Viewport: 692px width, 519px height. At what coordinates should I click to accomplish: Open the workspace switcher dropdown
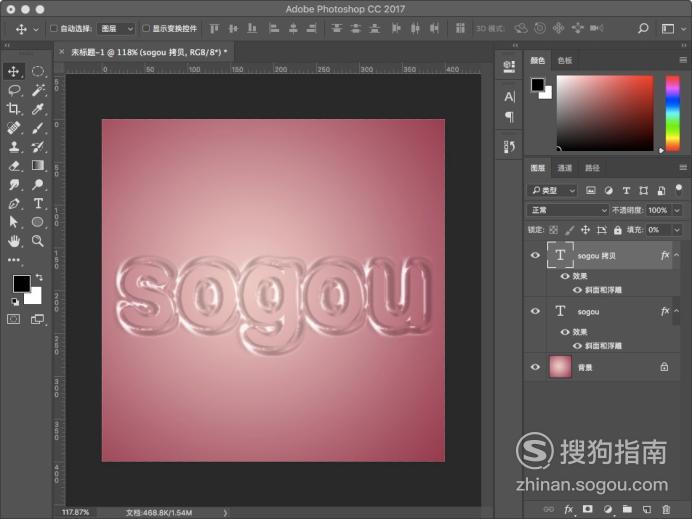click(x=673, y=29)
